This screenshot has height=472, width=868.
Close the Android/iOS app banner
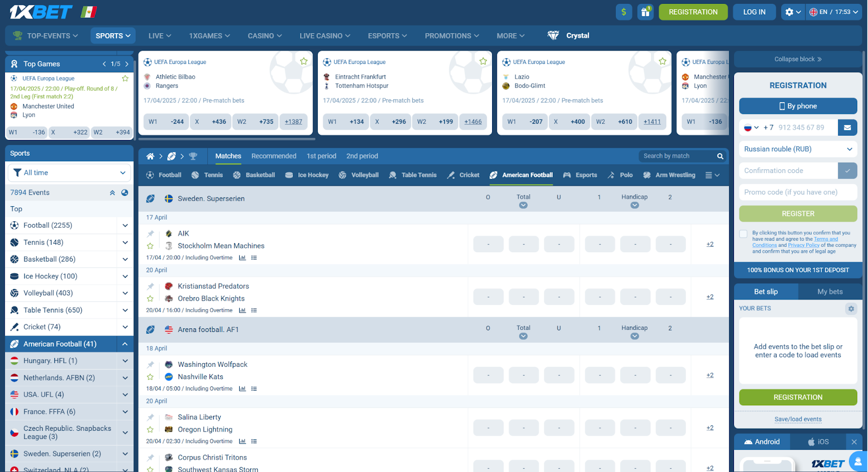pos(854,442)
